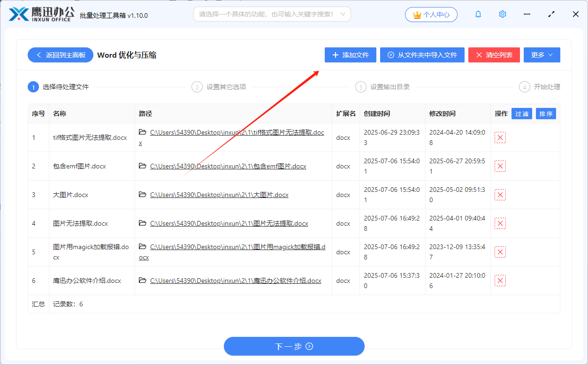This screenshot has height=365, width=588.
Task: Delete row 鹰迅办公软件介绍.docx
Action: coord(500,281)
